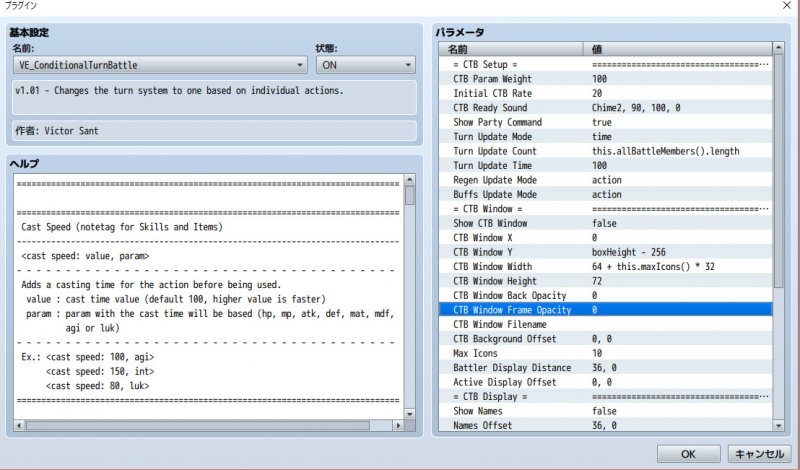Viewport: 800px width, 470px height.
Task: Select the Show CTB Window row
Action: (x=606, y=224)
